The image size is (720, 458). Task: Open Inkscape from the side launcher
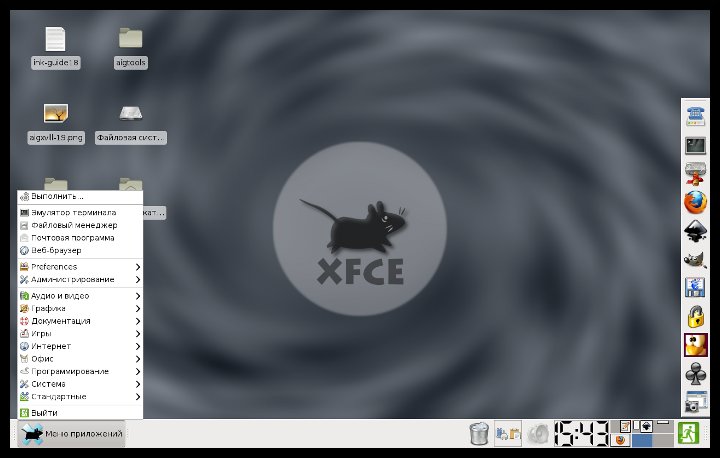click(695, 231)
